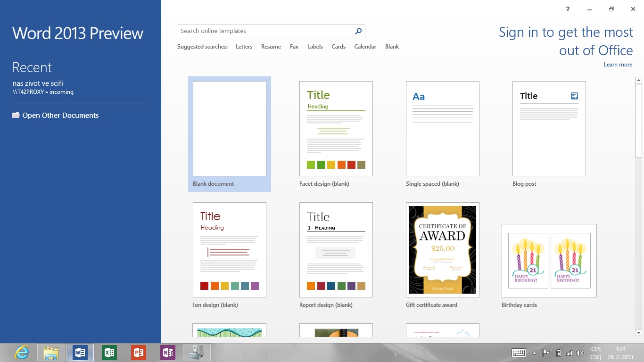644x362 pixels.
Task: Click the folder icon next to Open Other Documents
Action: 16,115
